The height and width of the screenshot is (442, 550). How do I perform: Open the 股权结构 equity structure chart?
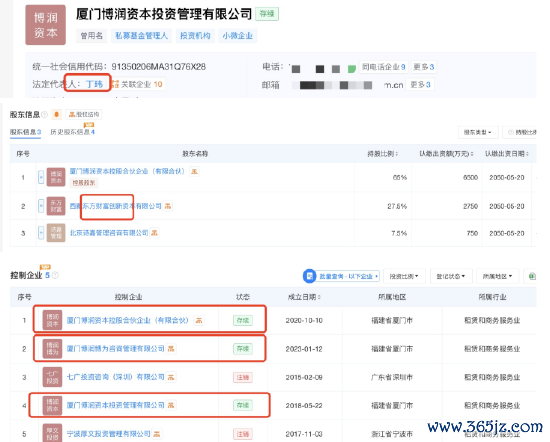[84, 114]
